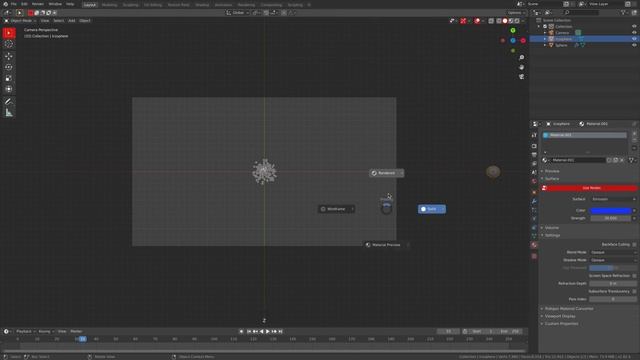This screenshot has height=360, width=640.
Task: Enable Subsurface Translucency checkbox
Action: [634, 291]
